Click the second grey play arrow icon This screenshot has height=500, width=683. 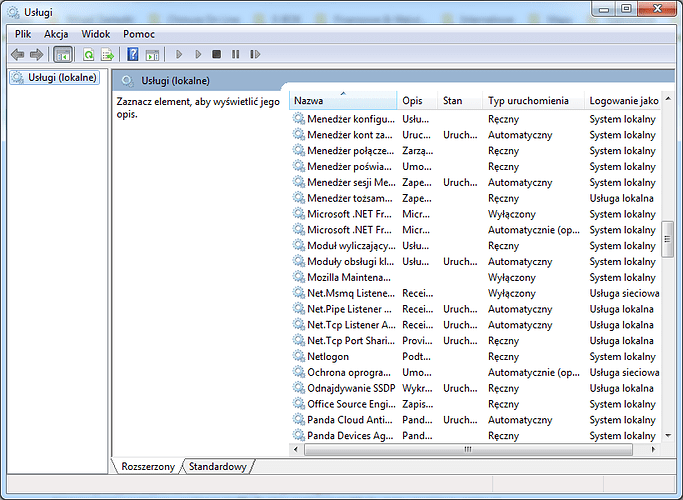click(x=198, y=54)
